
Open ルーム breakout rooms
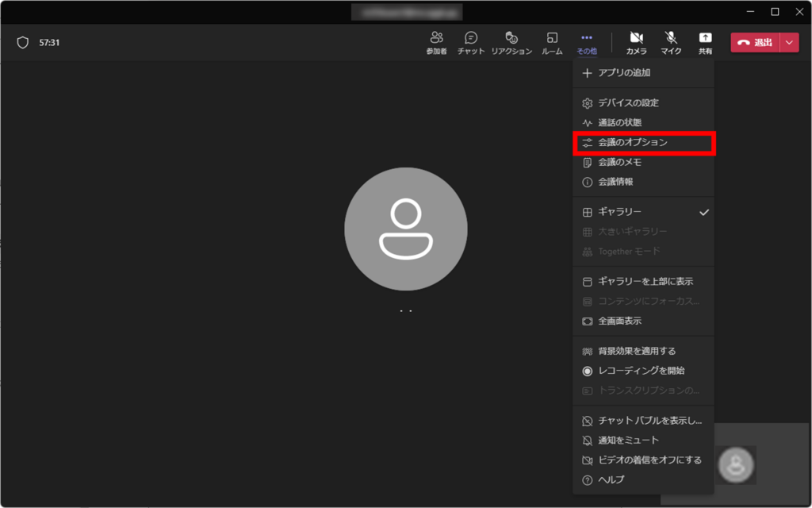pos(552,42)
